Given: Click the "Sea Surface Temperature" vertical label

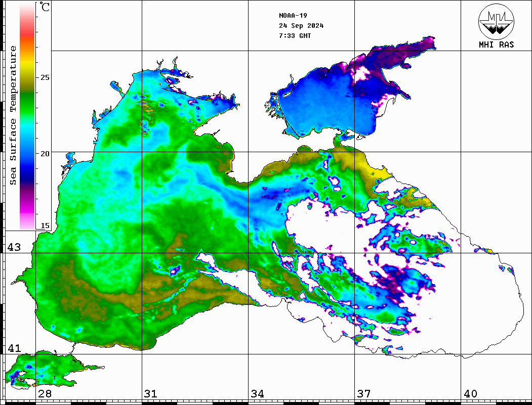Looking at the screenshot, I should tap(13, 115).
